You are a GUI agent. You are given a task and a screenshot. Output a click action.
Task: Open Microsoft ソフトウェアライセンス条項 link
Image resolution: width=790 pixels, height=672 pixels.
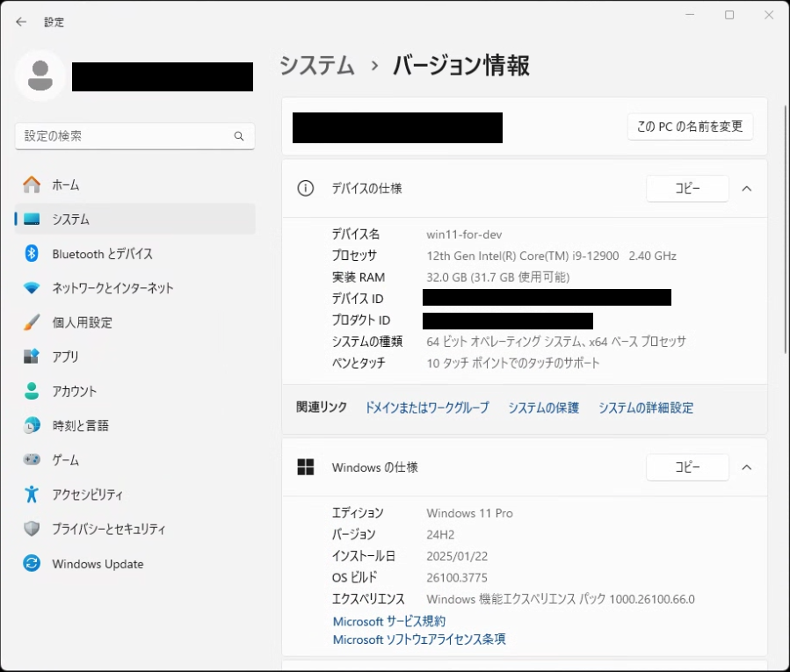(419, 639)
